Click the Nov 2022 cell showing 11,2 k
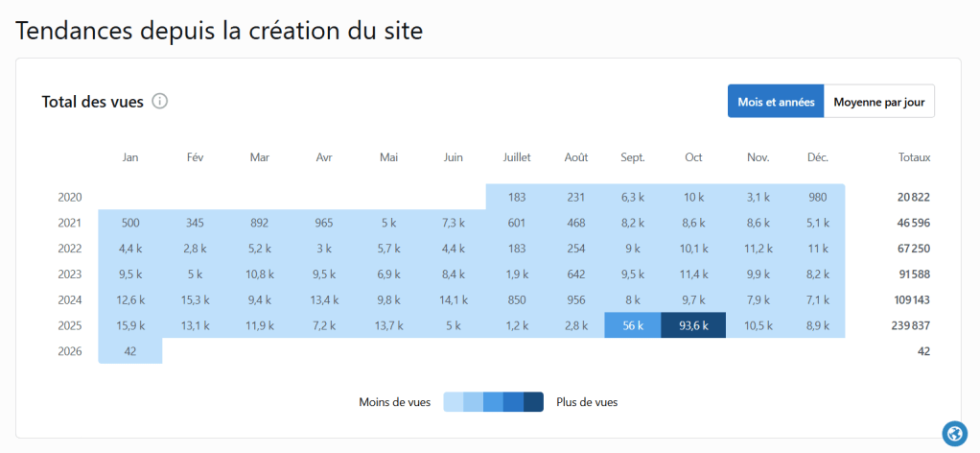This screenshot has width=980, height=453. 758,249
